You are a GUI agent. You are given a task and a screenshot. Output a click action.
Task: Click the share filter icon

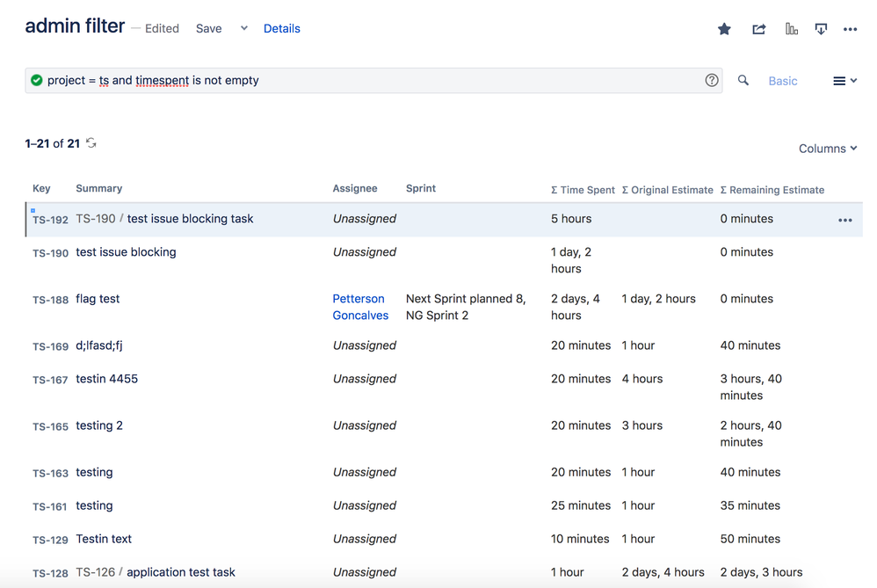point(758,29)
